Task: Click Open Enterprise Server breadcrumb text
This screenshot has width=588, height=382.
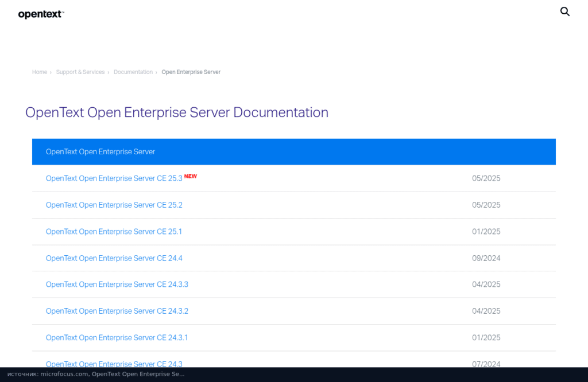Action: [x=191, y=72]
